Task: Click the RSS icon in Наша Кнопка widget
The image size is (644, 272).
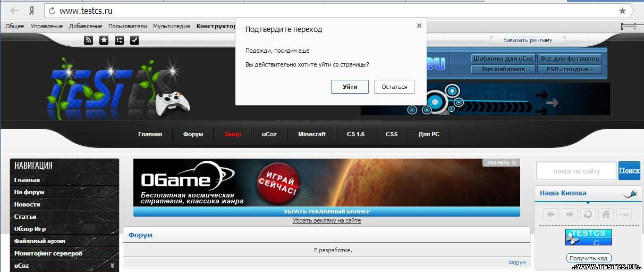Action: click(x=623, y=214)
